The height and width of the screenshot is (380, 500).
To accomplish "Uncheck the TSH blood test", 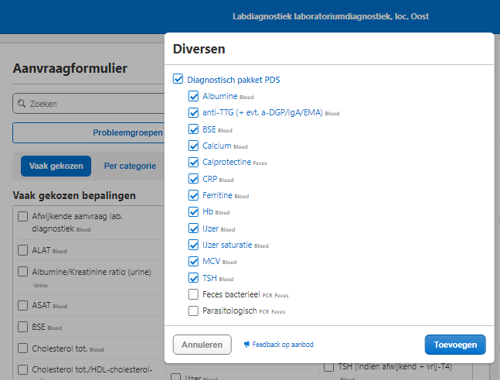I will pos(193,278).
